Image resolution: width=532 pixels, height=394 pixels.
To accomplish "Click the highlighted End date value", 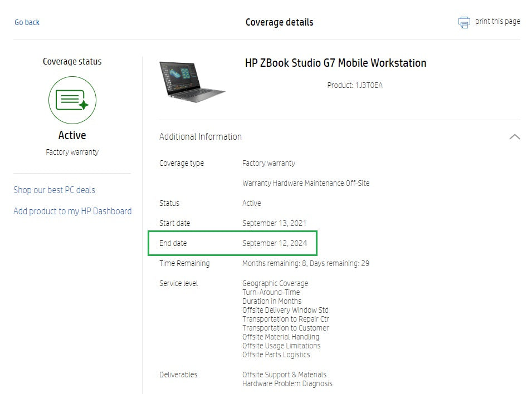I will tap(276, 243).
